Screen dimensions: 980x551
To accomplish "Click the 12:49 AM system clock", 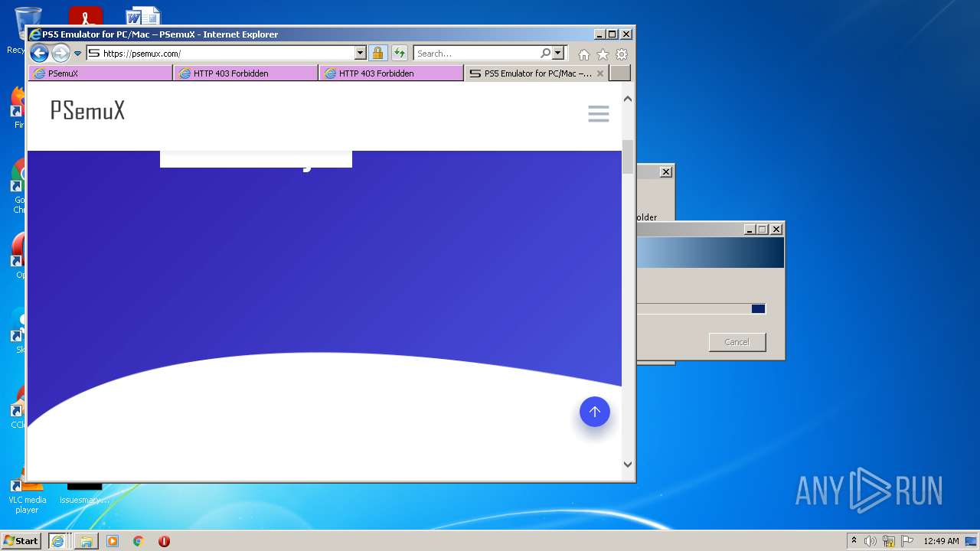I will pyautogui.click(x=941, y=541).
